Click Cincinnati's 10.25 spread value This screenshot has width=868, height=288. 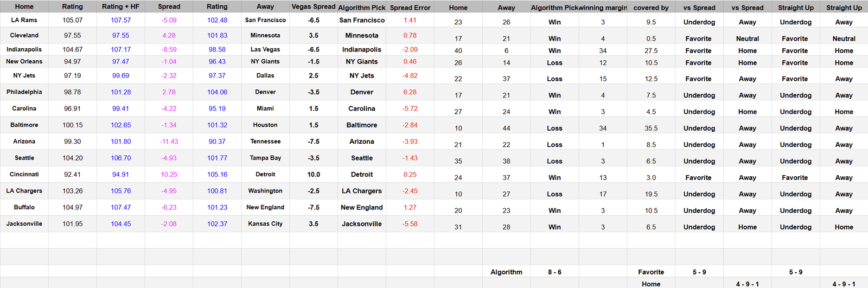[x=169, y=175]
